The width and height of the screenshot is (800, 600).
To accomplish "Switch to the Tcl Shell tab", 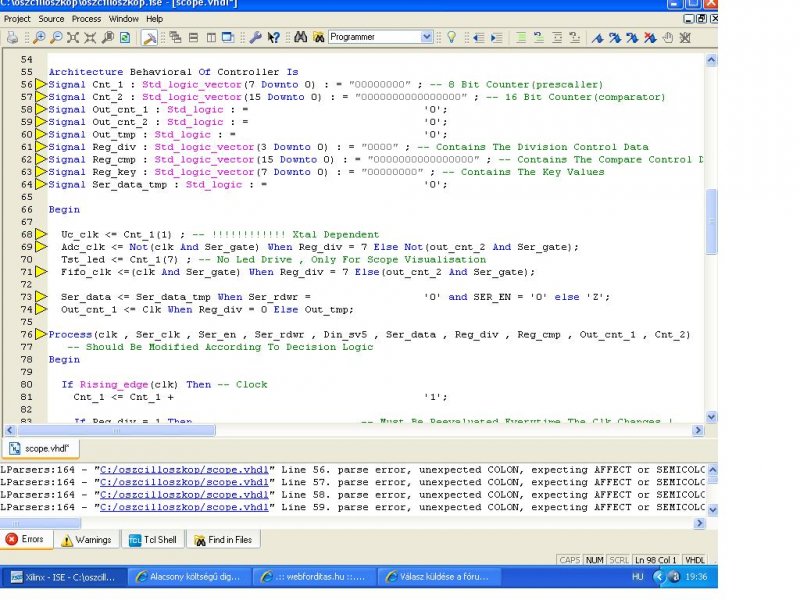I will (153, 540).
